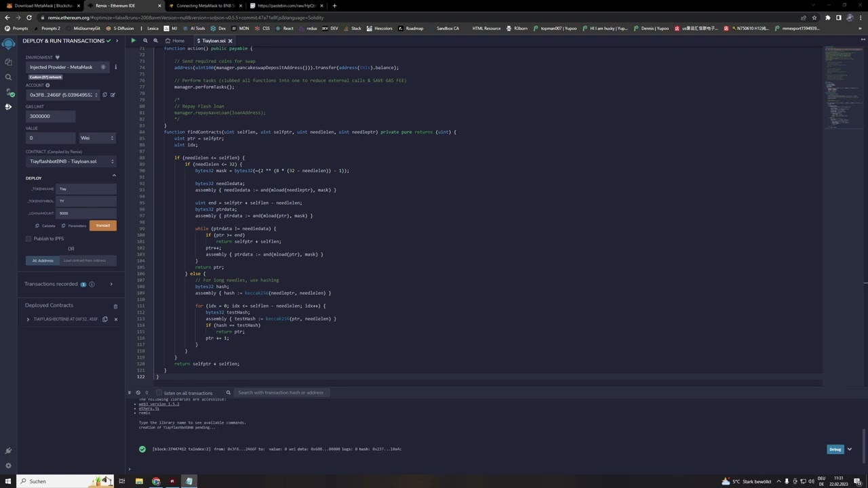
Task: Click the terminal search magnifier icon
Action: click(x=229, y=392)
